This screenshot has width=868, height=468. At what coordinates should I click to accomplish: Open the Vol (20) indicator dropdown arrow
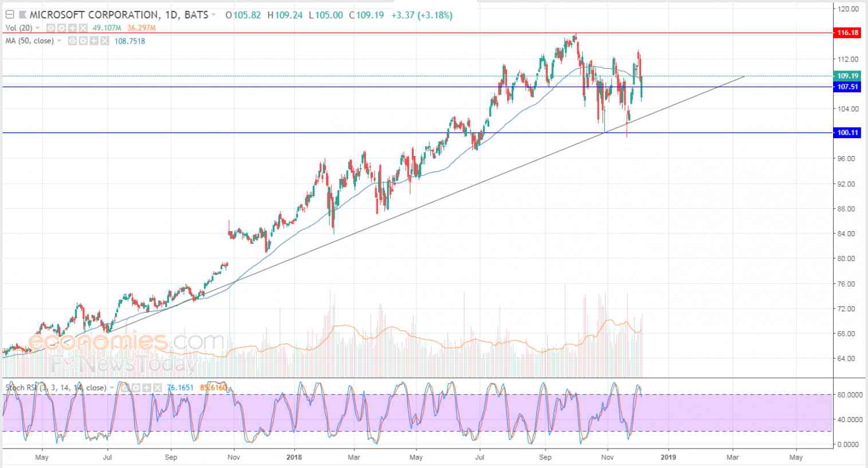(38, 28)
